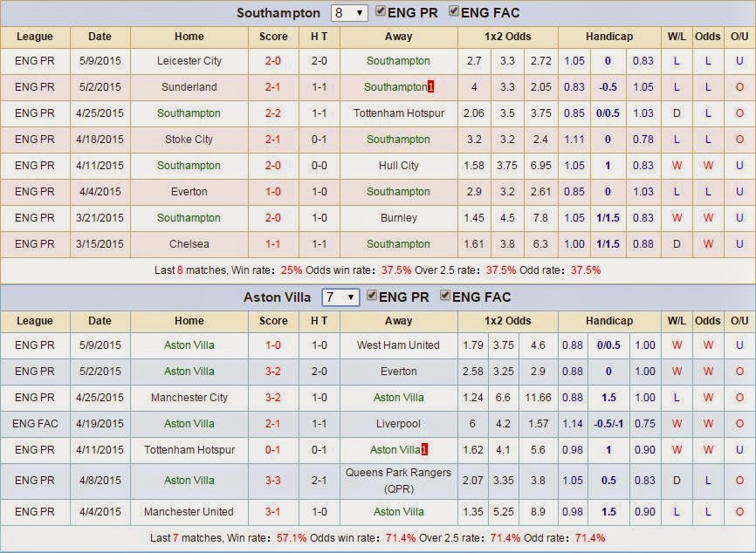Click odds 6.95 in Hull City row
756x553 pixels.
(540, 165)
